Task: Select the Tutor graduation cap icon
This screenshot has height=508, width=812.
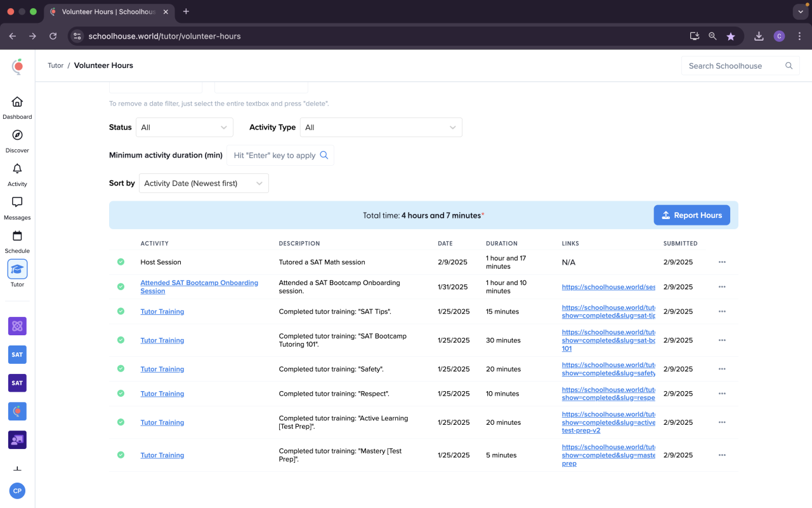Action: pyautogui.click(x=17, y=270)
